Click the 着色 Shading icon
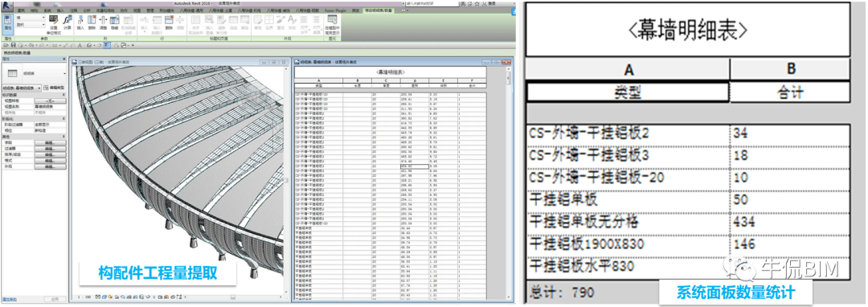 (257, 22)
